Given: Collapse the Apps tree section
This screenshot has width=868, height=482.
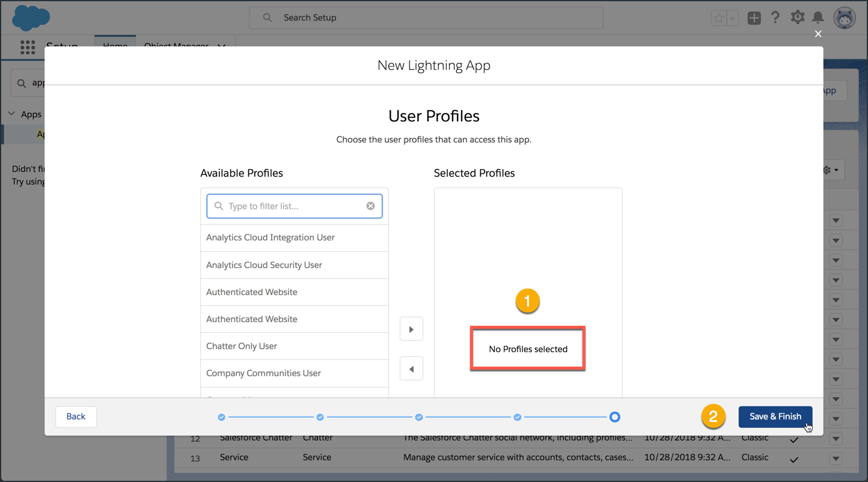Looking at the screenshot, I should [11, 114].
